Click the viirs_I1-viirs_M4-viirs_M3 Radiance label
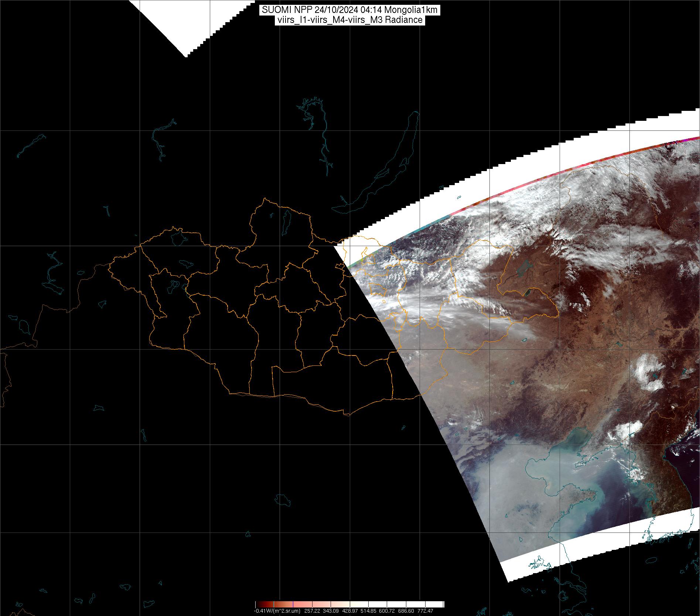 349,20
